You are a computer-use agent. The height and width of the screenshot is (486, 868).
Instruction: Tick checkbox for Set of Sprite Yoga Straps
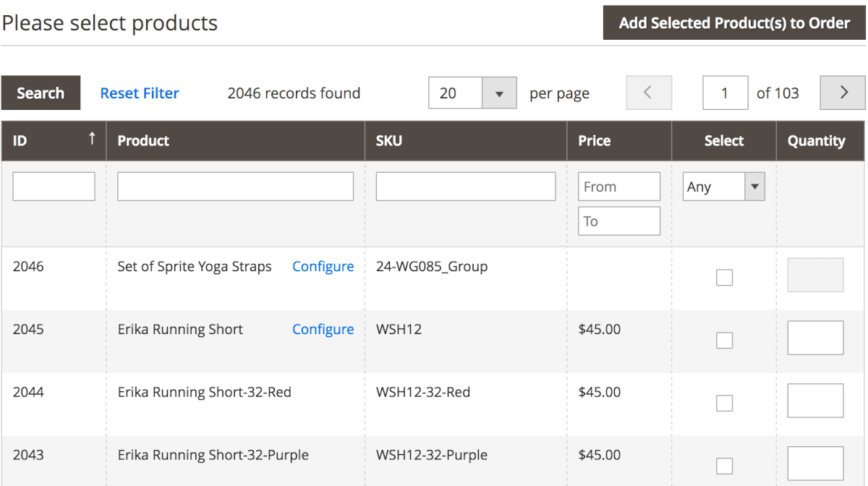tap(724, 277)
